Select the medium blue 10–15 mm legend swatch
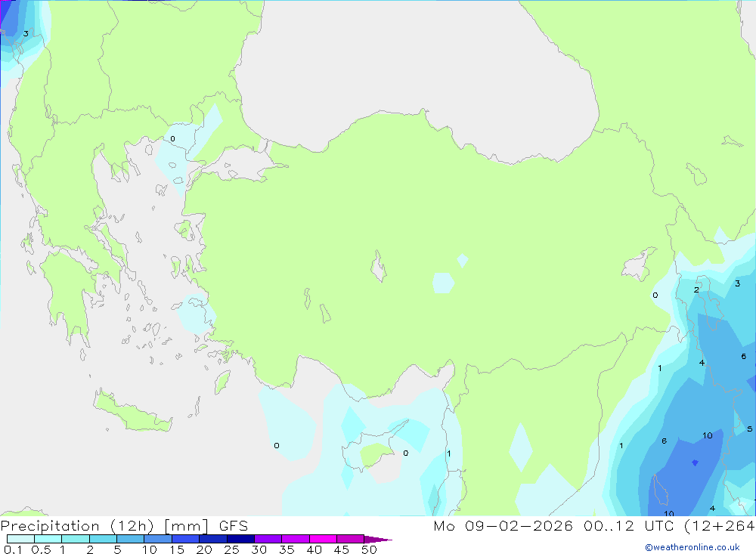Viewport: 756px width, 554px height. (x=158, y=539)
